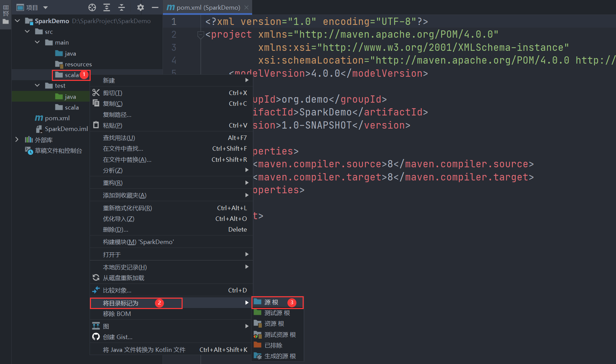Select the scala folder under test
Image resolution: width=616 pixels, height=364 pixels.
coord(67,107)
